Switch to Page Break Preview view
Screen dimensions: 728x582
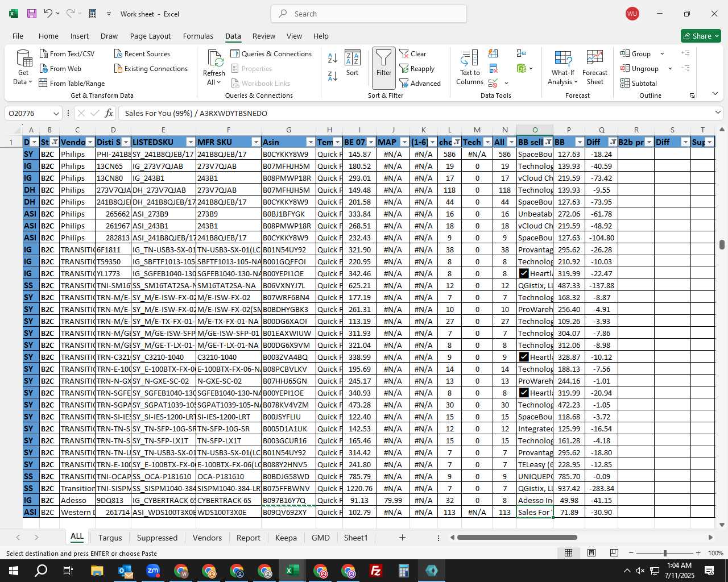[x=614, y=553]
